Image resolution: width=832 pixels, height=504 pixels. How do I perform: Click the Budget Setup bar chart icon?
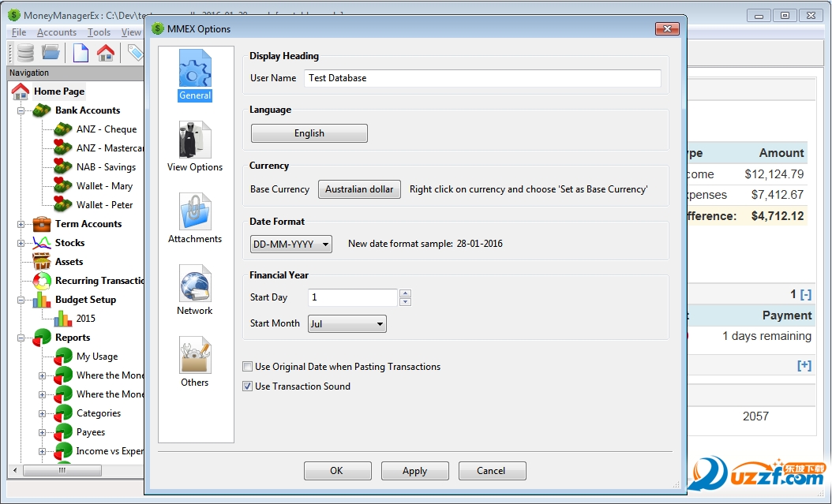pos(42,300)
